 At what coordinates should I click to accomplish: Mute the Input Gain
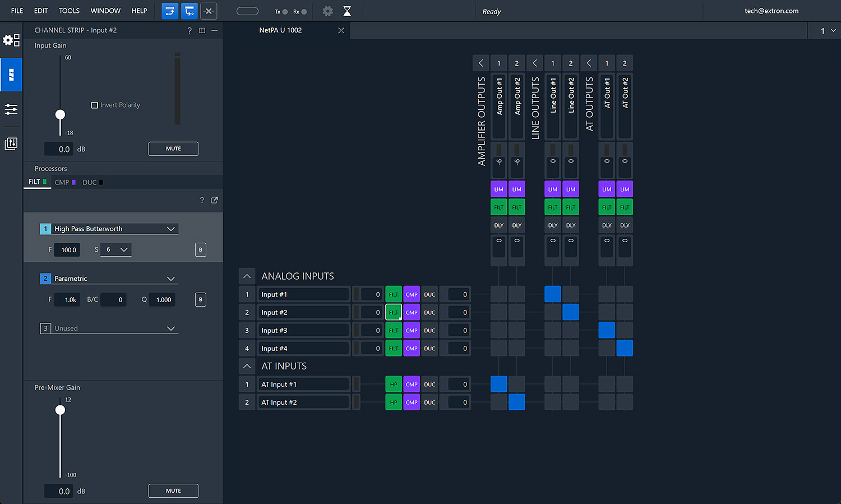pos(173,149)
